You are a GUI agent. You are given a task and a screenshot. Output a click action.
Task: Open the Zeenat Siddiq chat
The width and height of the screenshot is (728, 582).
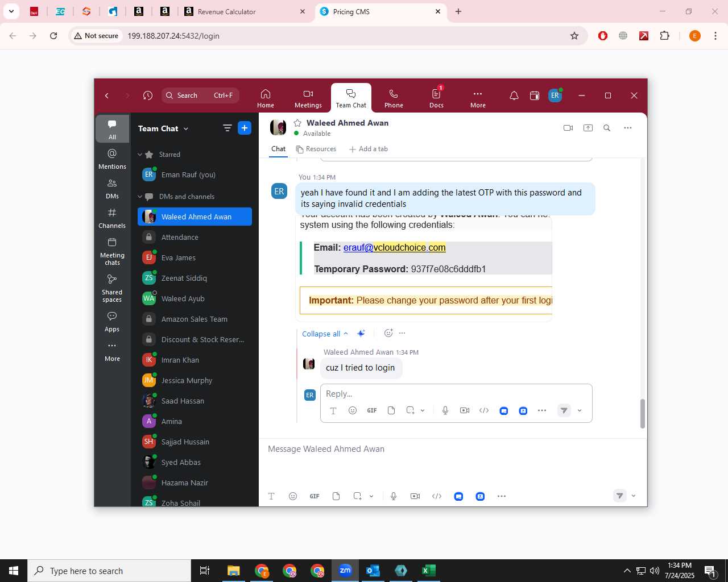pos(195,278)
